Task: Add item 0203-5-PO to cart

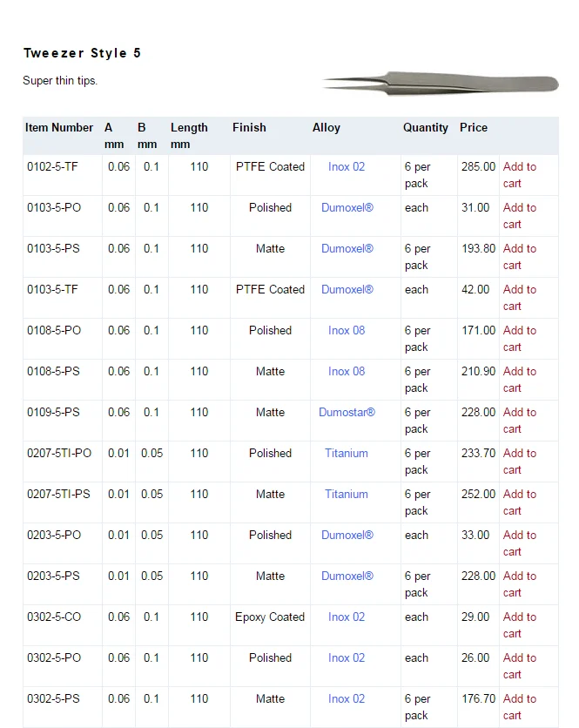Action: pos(519,543)
